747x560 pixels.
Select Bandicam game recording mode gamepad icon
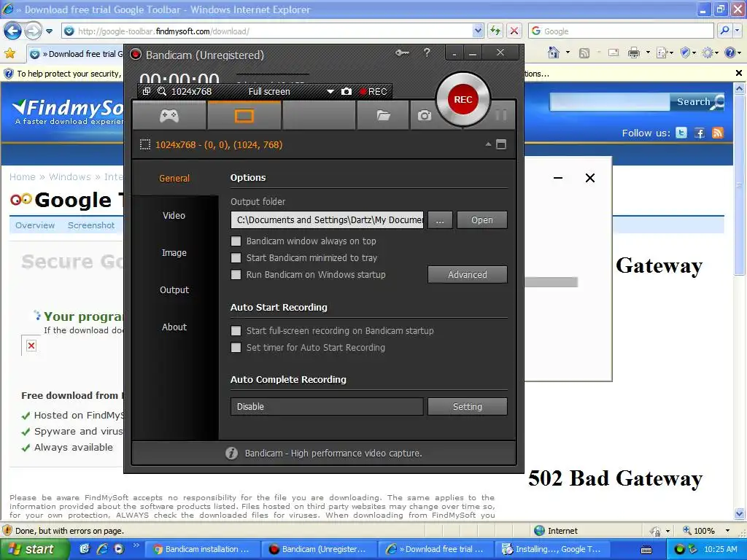[169, 115]
